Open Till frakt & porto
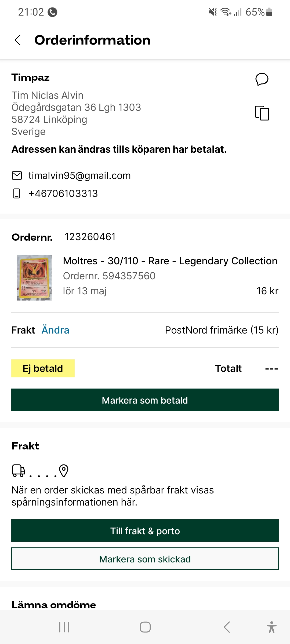This screenshot has height=644, width=290. click(145, 531)
